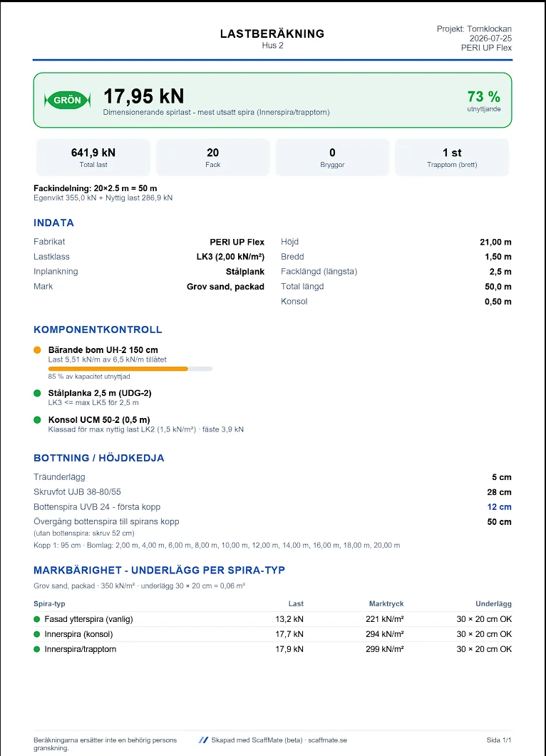Click the 17,95 kN value
546x756 pixels.
(143, 96)
